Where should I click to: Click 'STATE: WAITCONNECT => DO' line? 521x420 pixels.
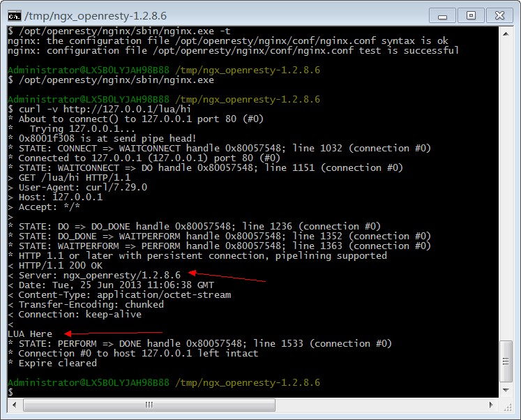pyautogui.click(x=205, y=168)
